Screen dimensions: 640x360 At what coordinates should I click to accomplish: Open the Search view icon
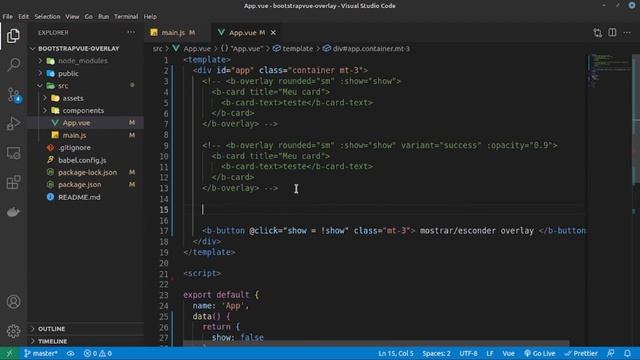(13, 64)
